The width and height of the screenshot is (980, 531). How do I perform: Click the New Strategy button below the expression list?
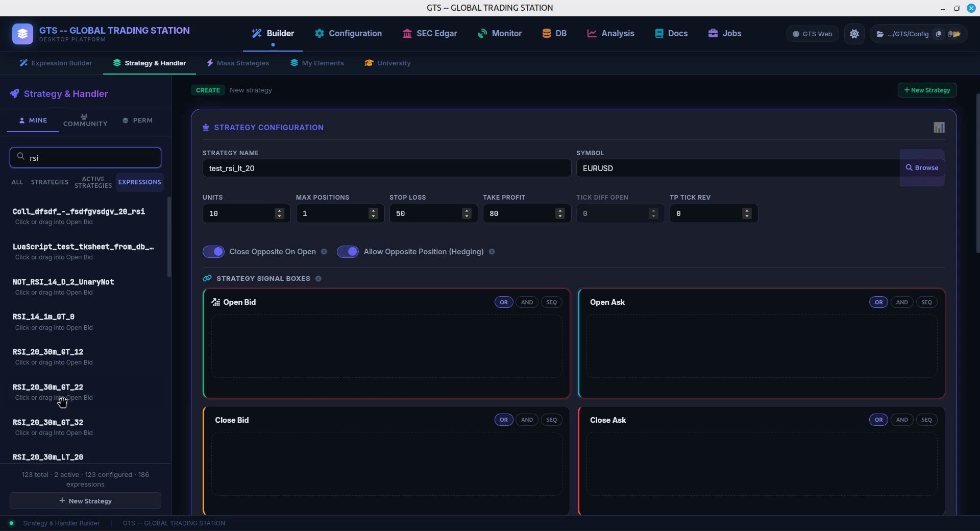pos(85,501)
